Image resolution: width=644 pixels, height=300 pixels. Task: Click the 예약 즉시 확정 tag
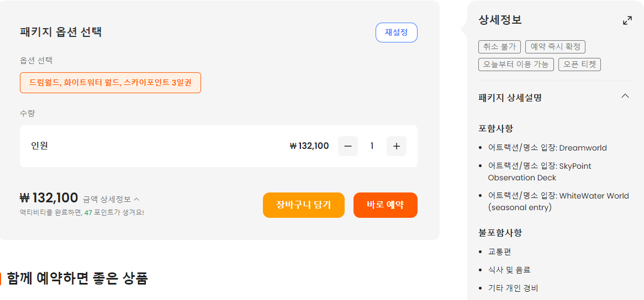(555, 47)
